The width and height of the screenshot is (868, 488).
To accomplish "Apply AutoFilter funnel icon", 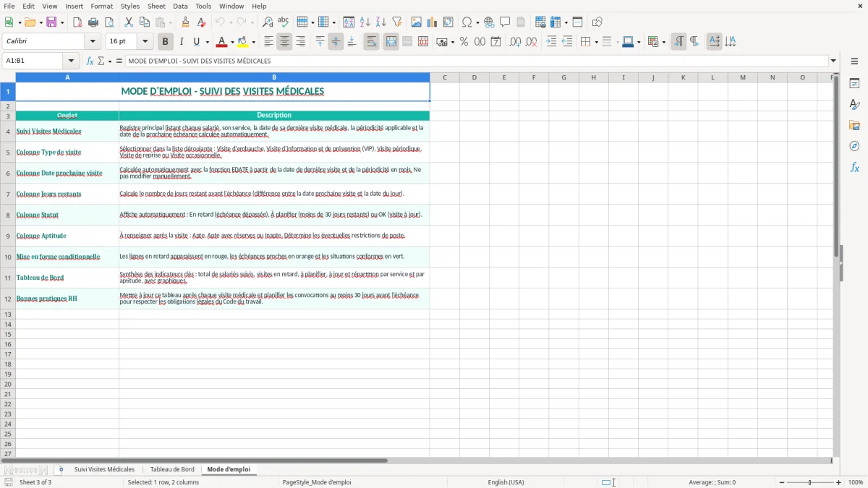I will (x=397, y=22).
